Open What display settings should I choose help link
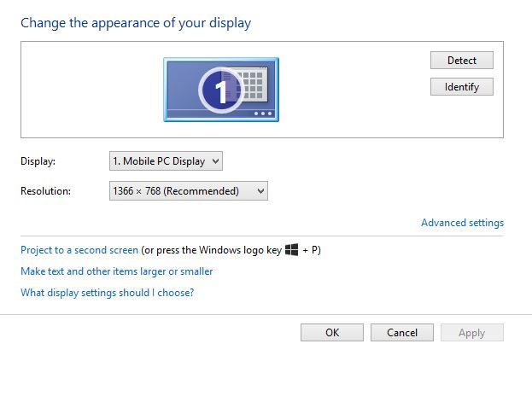Image resolution: width=532 pixels, height=402 pixels. click(107, 293)
